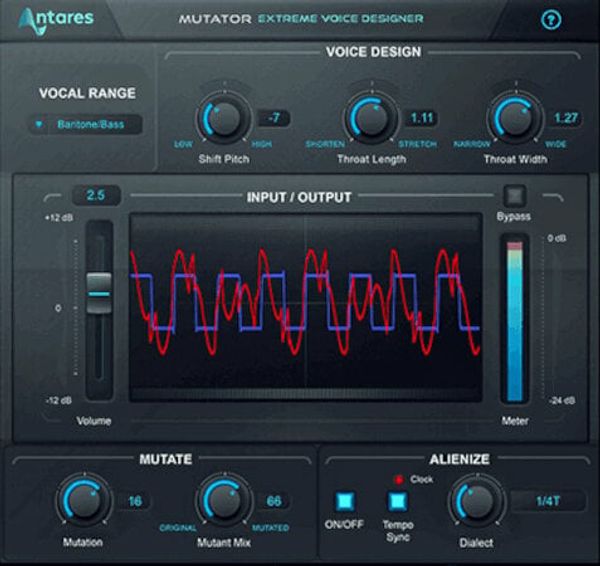Click the Mutant Mix knob
Screen dimensions: 600x566
tap(224, 500)
